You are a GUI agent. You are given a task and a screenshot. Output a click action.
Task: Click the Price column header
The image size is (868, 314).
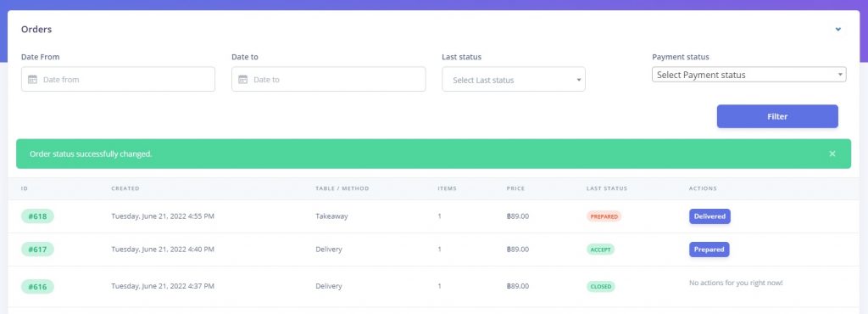coord(515,189)
